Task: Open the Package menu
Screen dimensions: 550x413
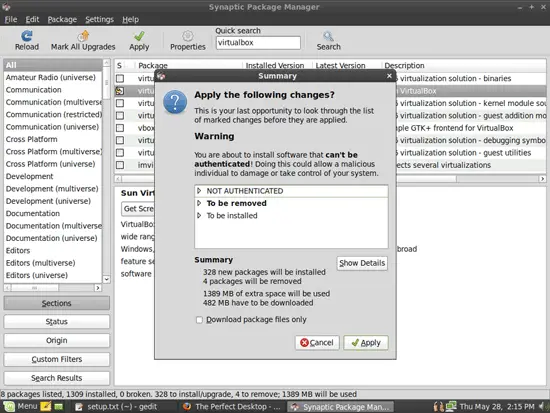Action: coord(62,20)
